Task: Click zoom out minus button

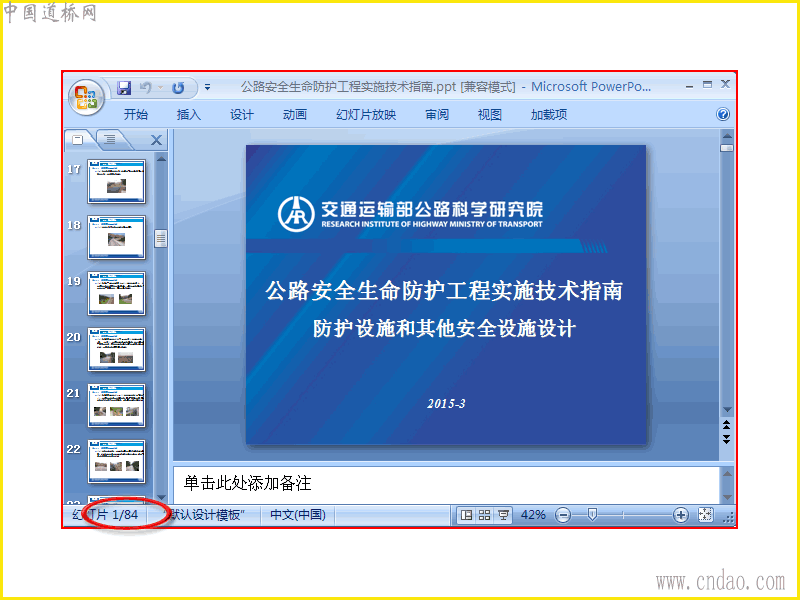Action: click(563, 515)
